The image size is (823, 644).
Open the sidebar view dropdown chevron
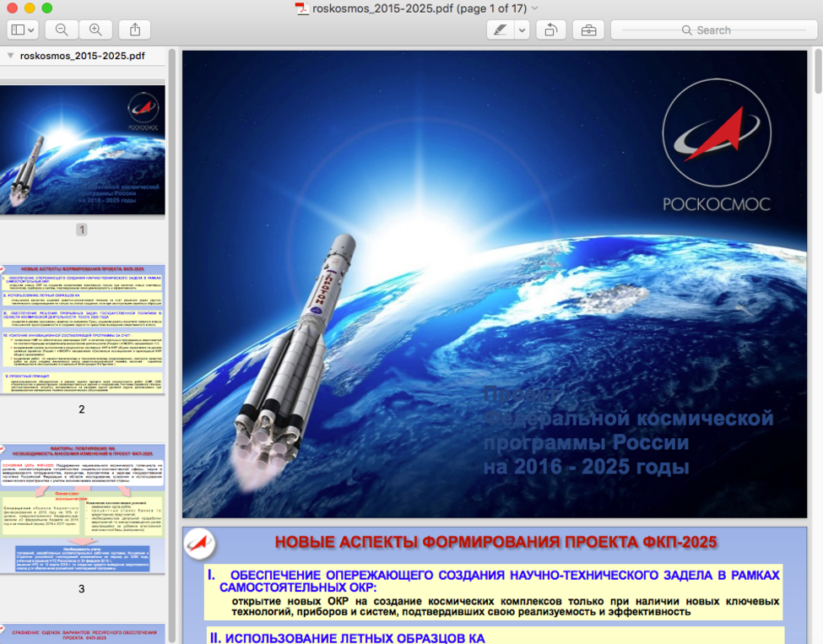(31, 30)
